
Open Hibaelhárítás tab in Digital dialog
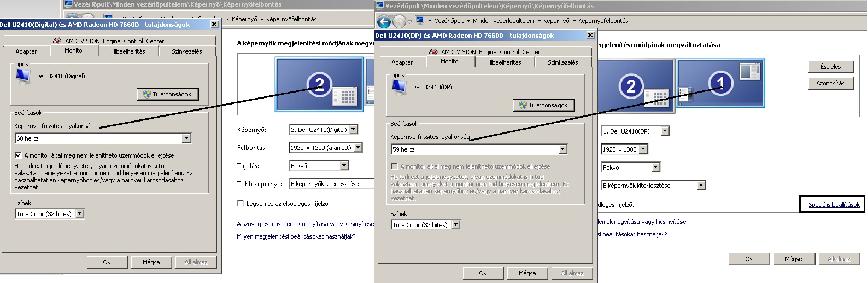click(x=128, y=51)
